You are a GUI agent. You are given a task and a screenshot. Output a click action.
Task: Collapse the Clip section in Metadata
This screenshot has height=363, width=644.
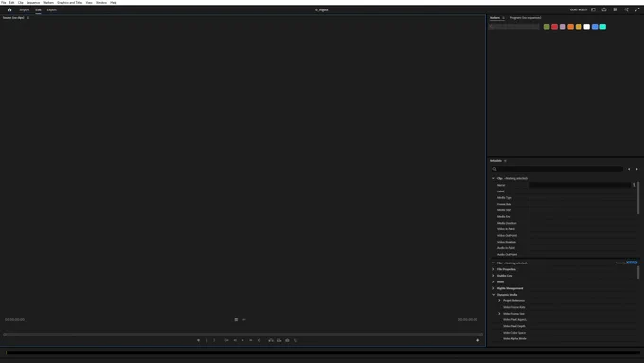(493, 178)
